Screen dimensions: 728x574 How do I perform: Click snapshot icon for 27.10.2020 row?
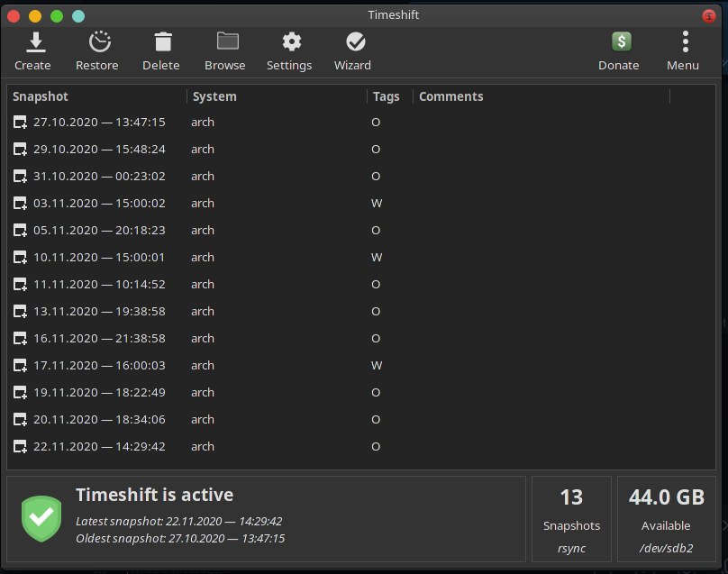pyautogui.click(x=20, y=123)
